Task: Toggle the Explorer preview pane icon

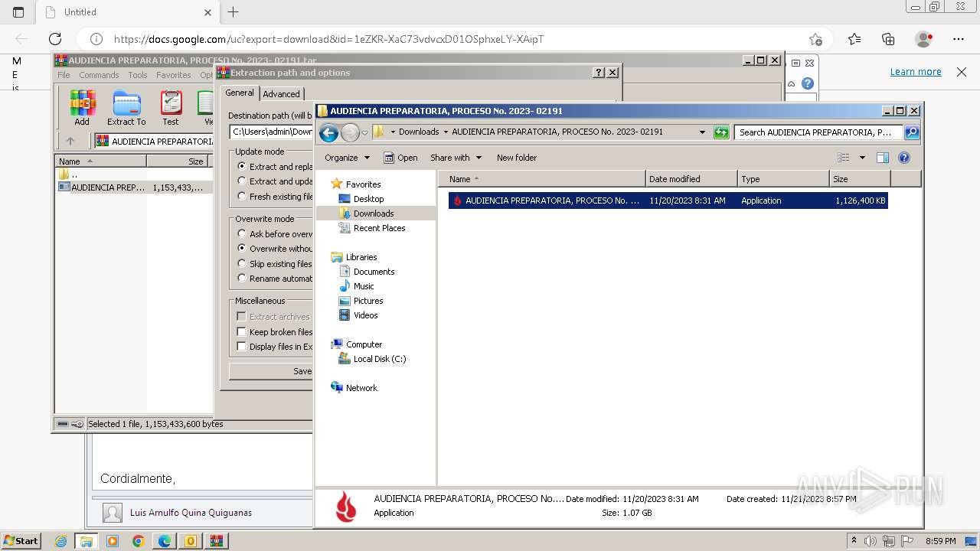Action: pyautogui.click(x=882, y=158)
